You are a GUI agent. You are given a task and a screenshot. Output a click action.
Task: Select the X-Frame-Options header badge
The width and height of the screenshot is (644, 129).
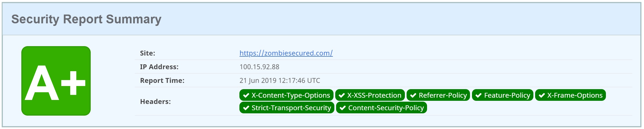coord(570,95)
